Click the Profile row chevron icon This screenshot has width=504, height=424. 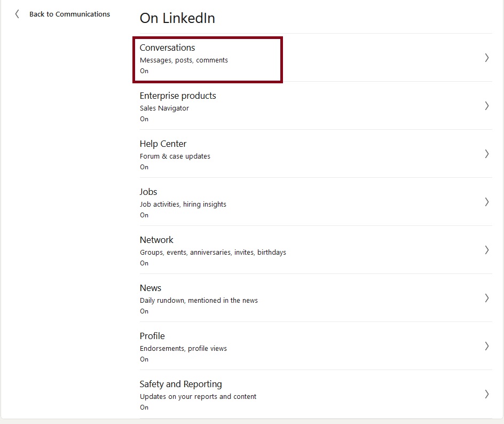[486, 346]
